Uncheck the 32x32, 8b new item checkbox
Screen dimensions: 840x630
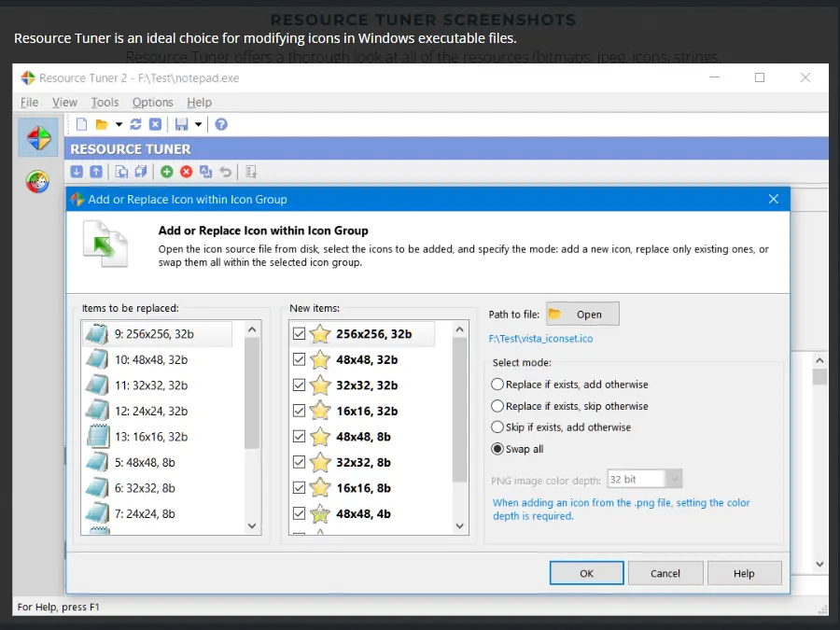[x=299, y=462]
